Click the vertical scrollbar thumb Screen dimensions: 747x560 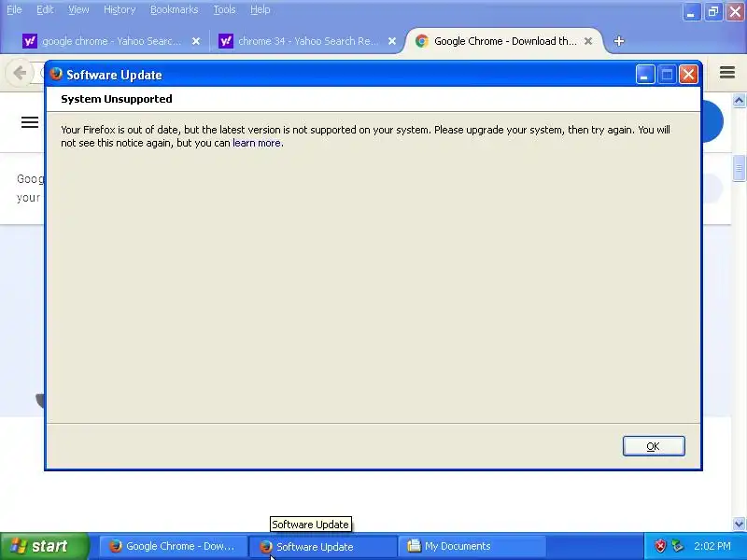739,168
